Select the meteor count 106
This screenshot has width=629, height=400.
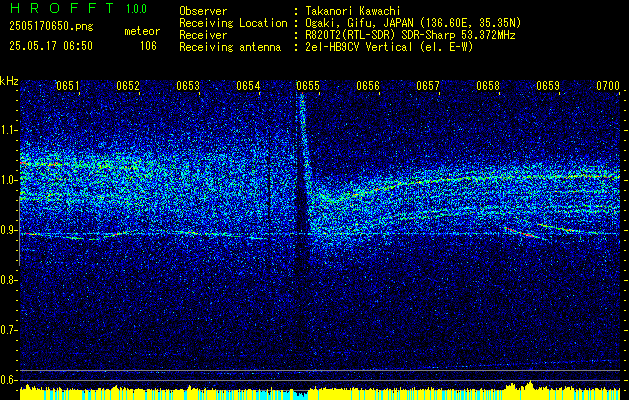point(148,46)
